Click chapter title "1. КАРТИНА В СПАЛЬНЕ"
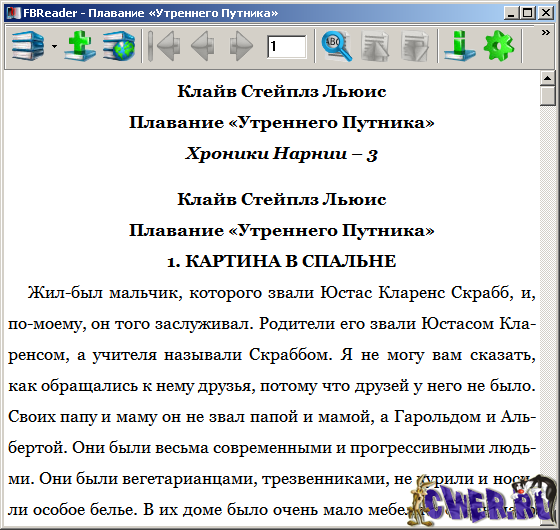Viewport: 560px width, 530px height. coord(282,261)
